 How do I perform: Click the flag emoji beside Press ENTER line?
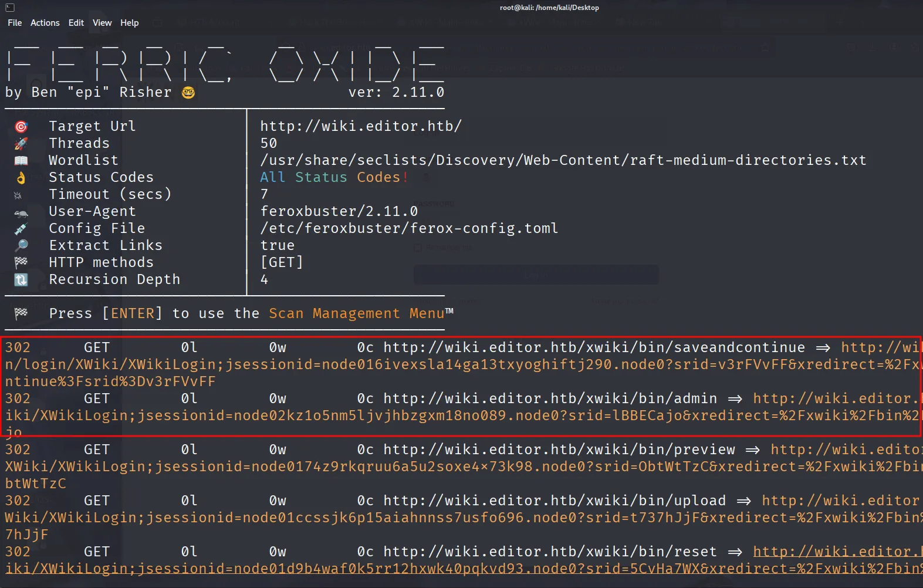(21, 314)
